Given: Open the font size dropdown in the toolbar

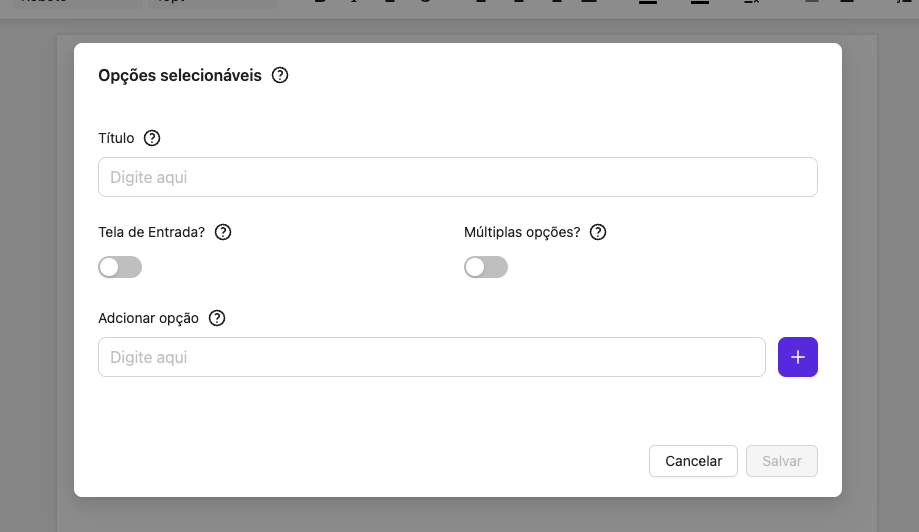Looking at the screenshot, I should click(x=212, y=4).
